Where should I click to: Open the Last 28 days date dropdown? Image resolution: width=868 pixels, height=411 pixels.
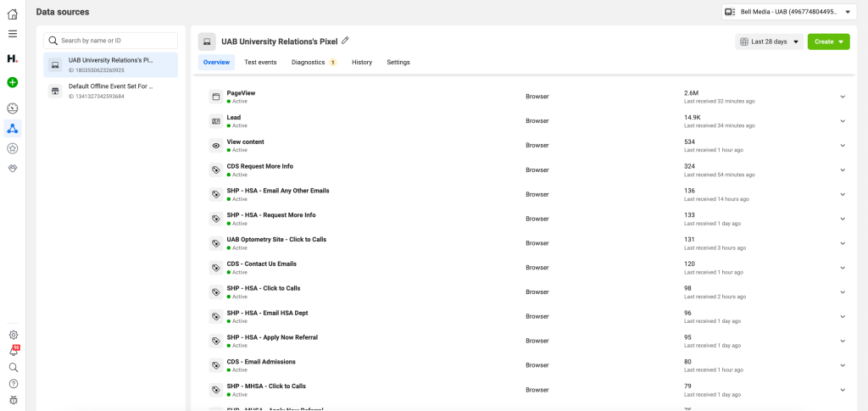pos(769,42)
